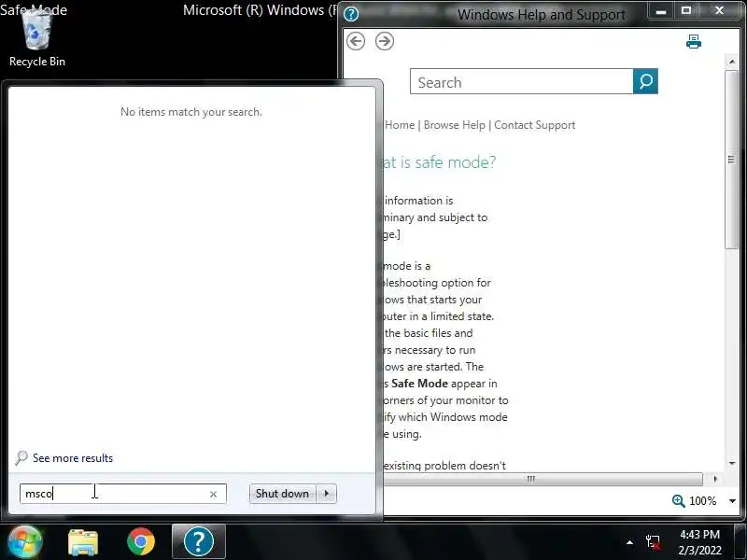
Task: Click the Help search input field
Action: coord(522,81)
